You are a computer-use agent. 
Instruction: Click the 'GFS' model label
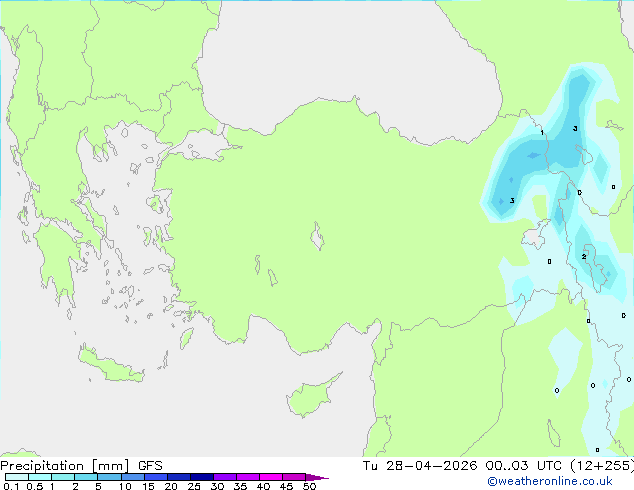(x=150, y=466)
